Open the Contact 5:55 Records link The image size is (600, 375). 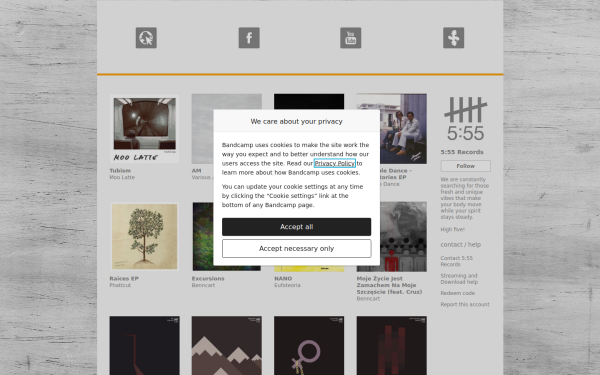(x=457, y=261)
